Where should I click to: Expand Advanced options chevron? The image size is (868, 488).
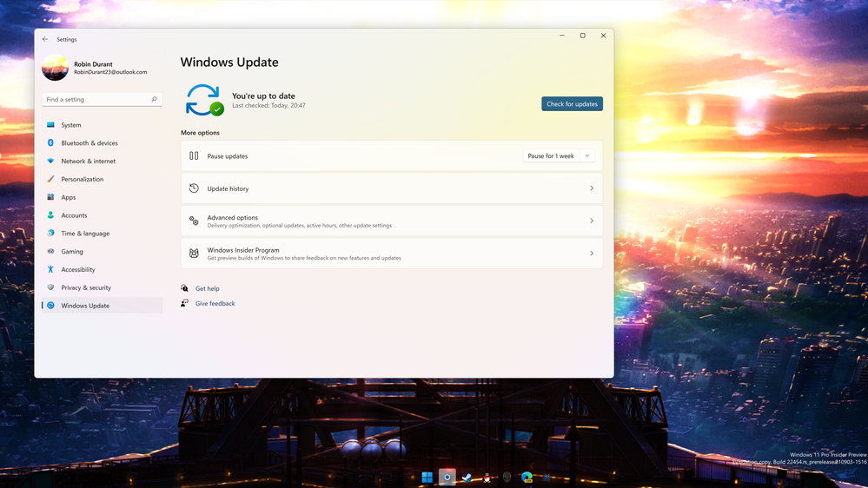tap(591, 221)
